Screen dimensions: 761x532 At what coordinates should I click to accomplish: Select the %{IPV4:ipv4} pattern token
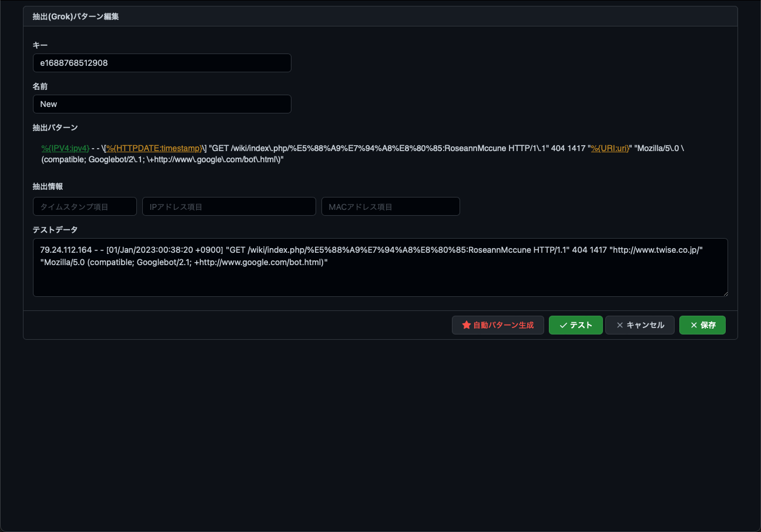[65, 148]
